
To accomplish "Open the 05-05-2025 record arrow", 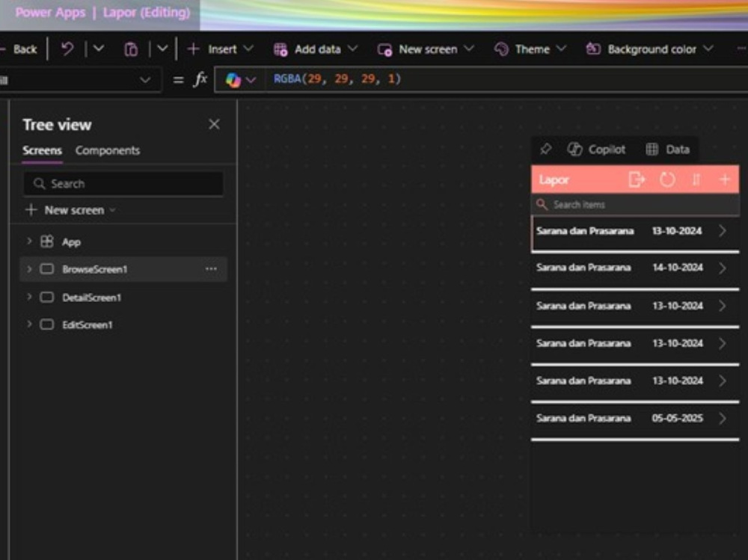I will pyautogui.click(x=723, y=419).
